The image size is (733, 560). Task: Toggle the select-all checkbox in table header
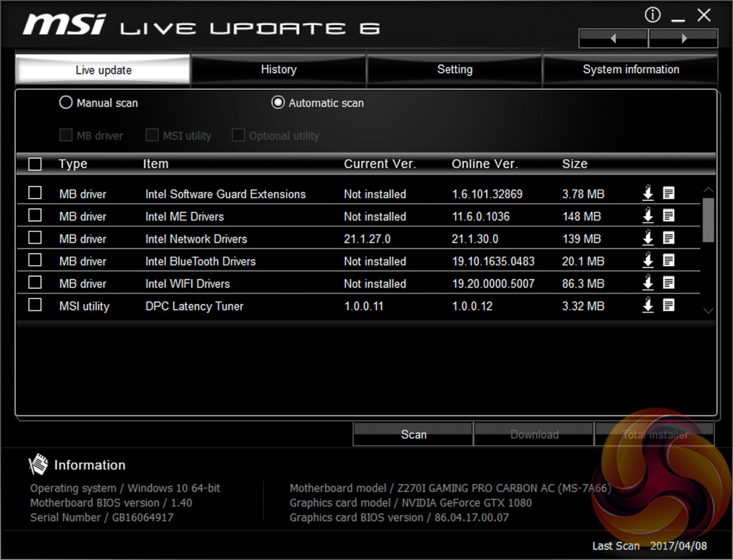pos(35,164)
